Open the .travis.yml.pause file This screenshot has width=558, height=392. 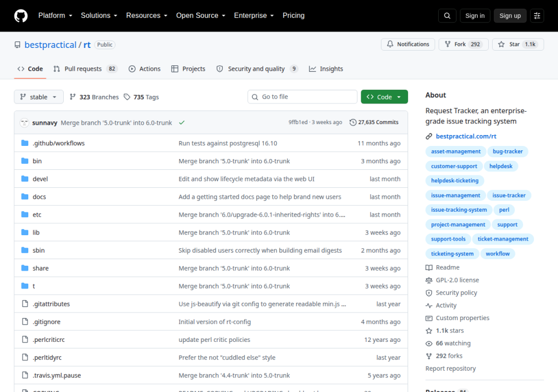[x=57, y=375]
